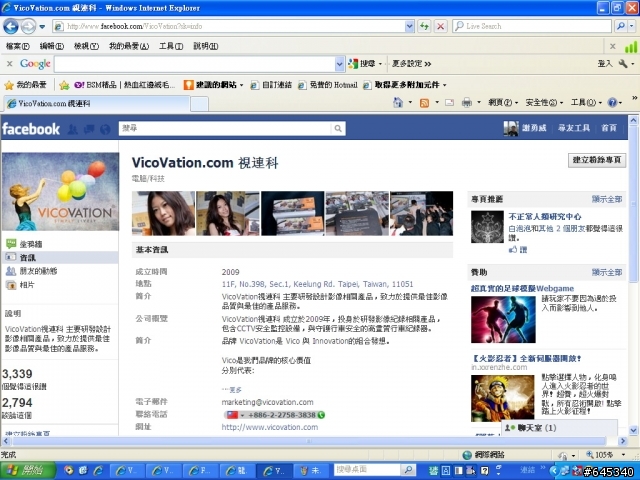Click the thumbs-up like icon under page recommendation
Screen dimensions: 640x480
pos(513,249)
